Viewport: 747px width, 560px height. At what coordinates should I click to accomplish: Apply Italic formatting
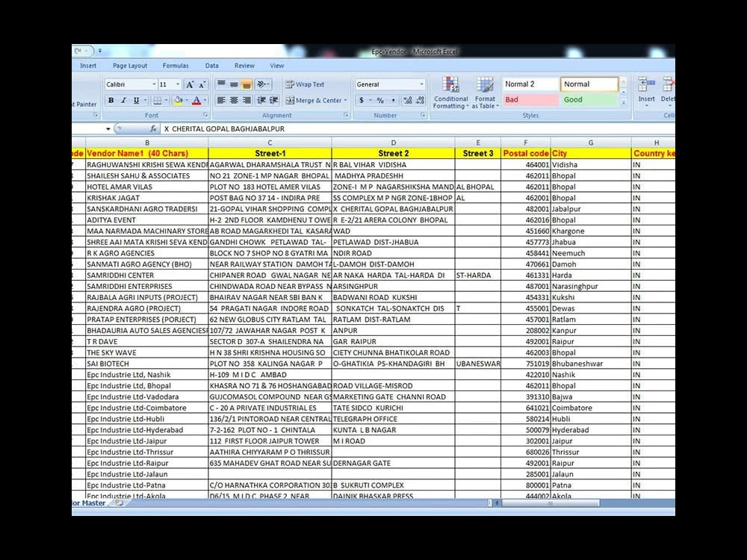tap(123, 101)
